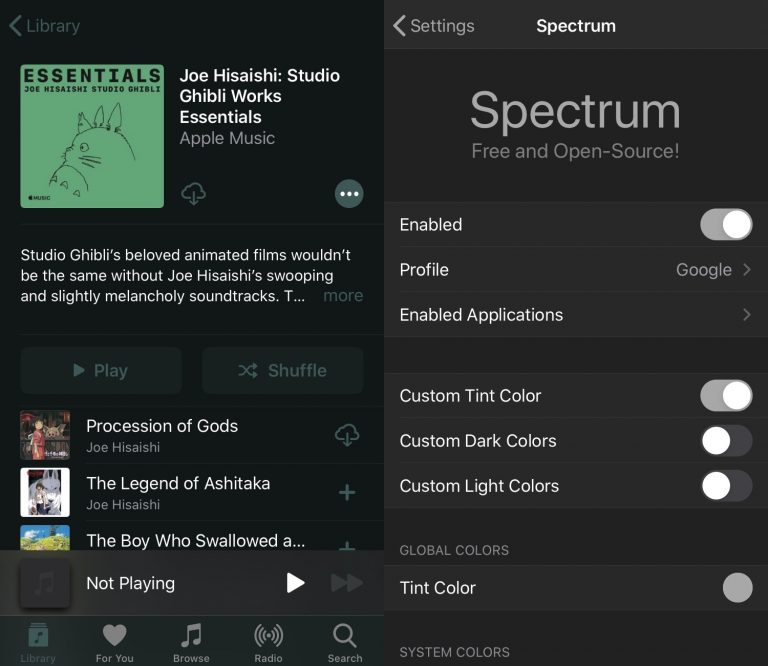Switch to the For You tab
768x666 pixels.
coord(115,643)
